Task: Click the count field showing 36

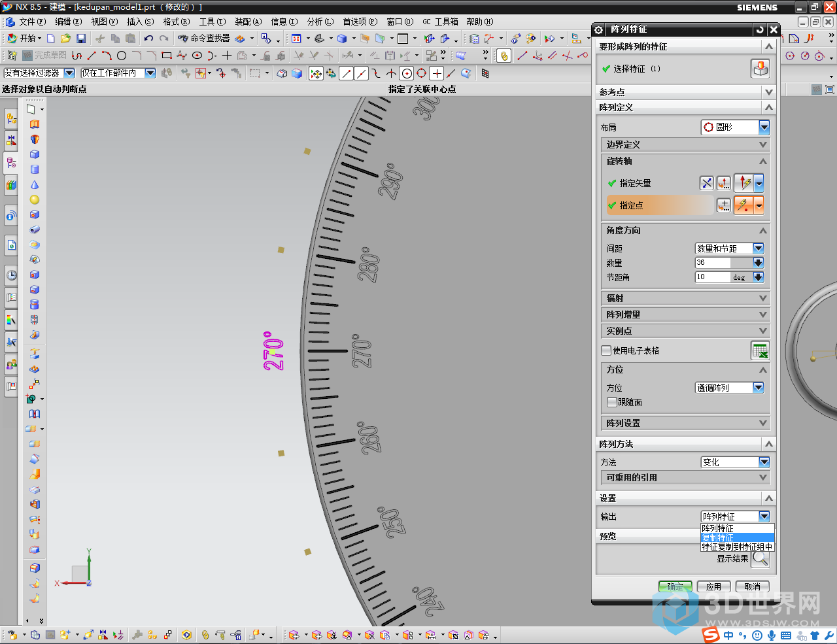Action: [x=713, y=263]
